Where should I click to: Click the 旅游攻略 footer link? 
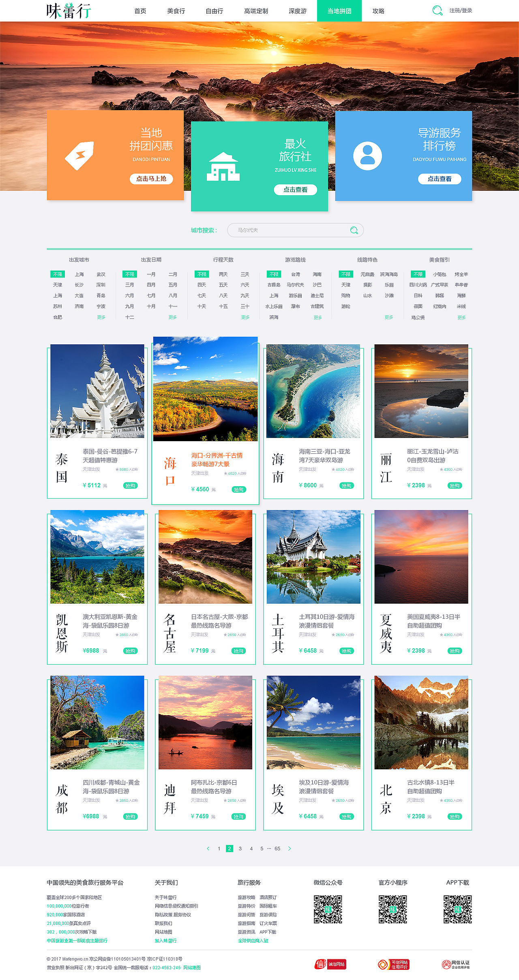[x=247, y=897]
